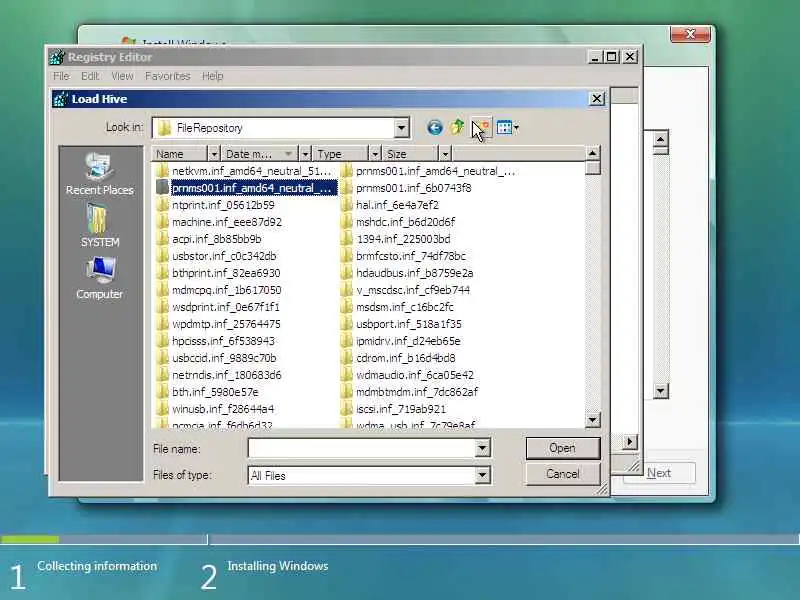
Task: Click the file list scrollbar up arrow
Action: (592, 153)
